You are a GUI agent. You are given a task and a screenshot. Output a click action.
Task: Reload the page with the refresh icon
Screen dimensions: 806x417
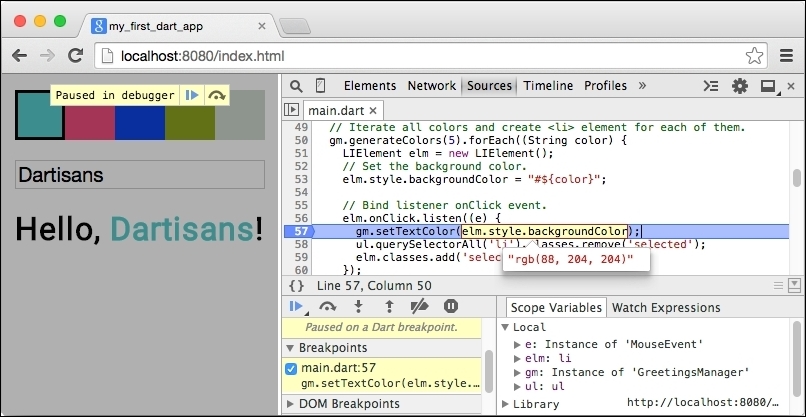(76, 56)
